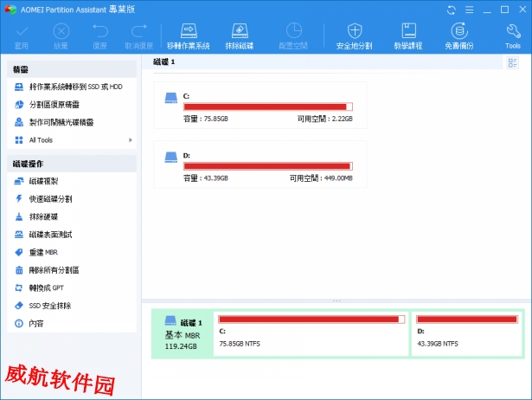532x400 pixels.
Task: Expand the All Tools submenu arrow
Action: point(131,139)
